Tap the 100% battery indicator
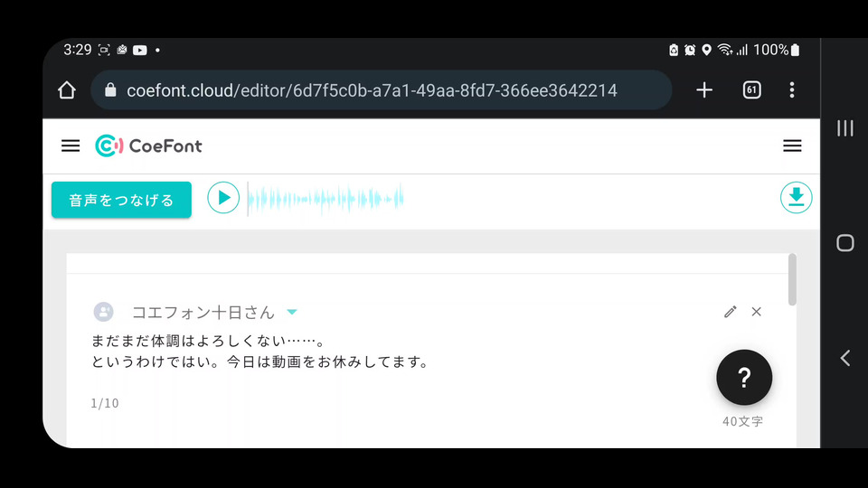Screen dimensions: 868x488 [777, 50]
